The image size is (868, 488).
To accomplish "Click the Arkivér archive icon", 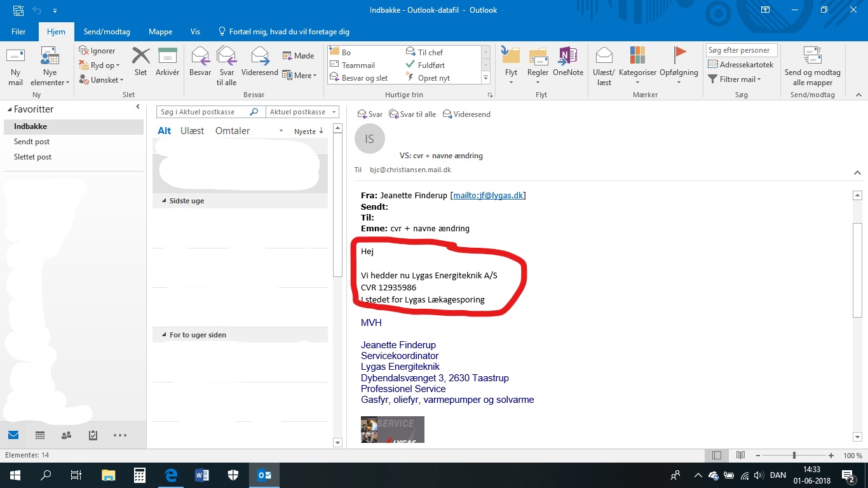I will pos(167,58).
